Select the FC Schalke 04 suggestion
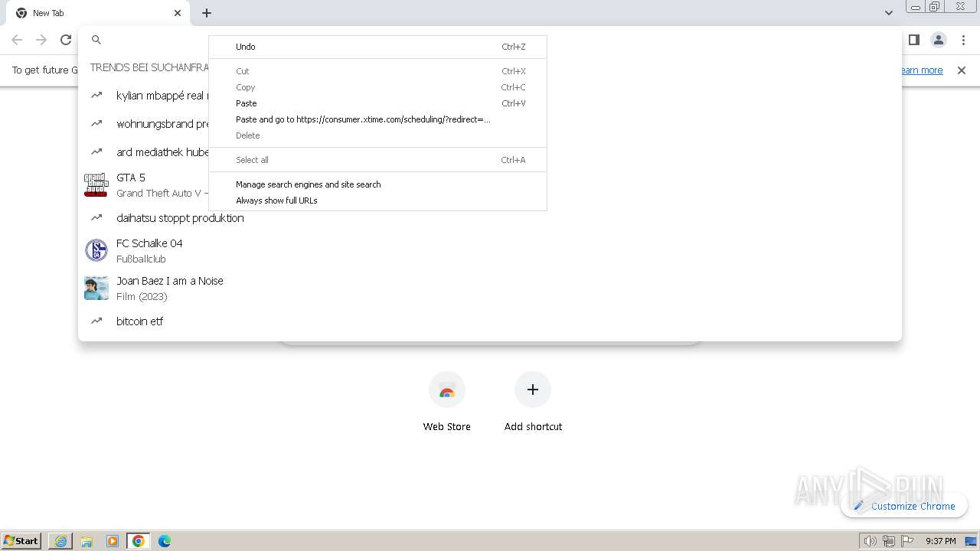The image size is (980, 551). 490,250
